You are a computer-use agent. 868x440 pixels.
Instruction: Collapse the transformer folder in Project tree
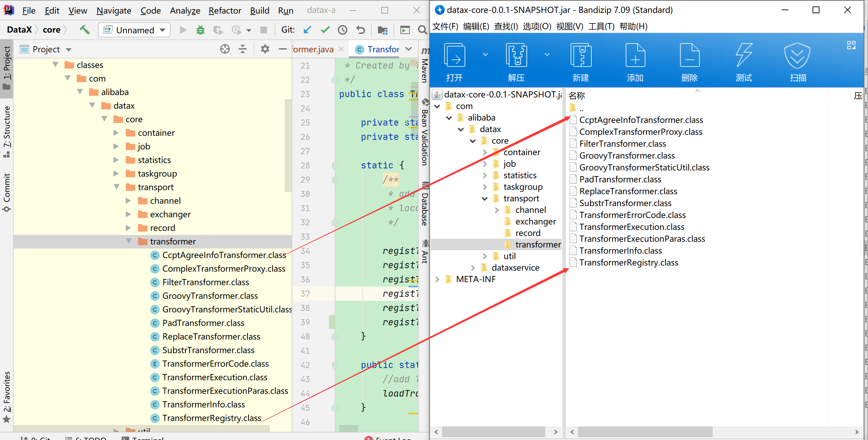pos(129,241)
